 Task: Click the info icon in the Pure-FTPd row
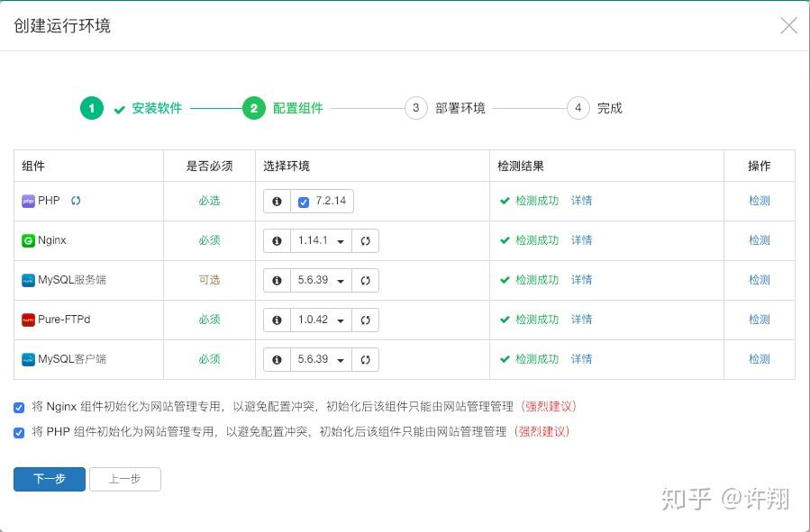[277, 320]
